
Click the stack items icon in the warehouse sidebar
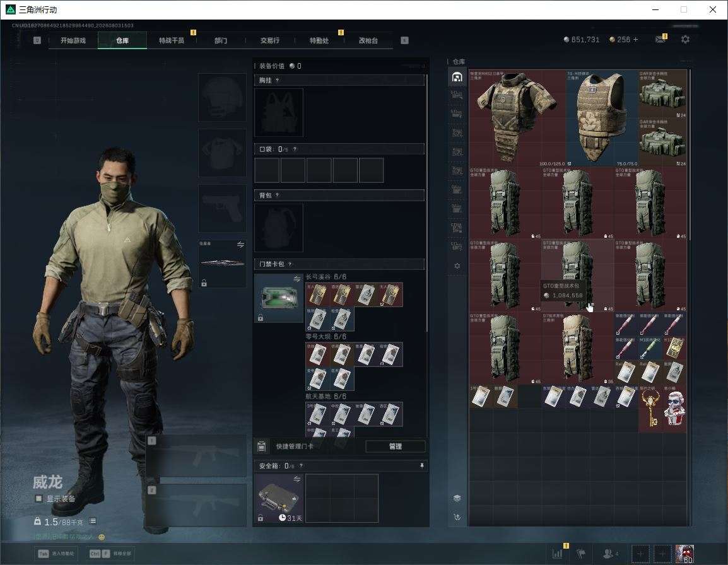click(x=457, y=498)
